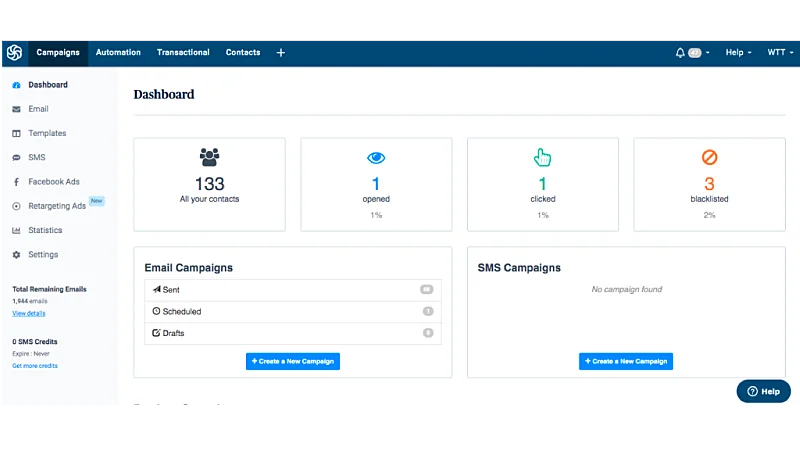Click the 'blacklisted' stat label
This screenshot has width=800, height=450.
click(x=709, y=199)
